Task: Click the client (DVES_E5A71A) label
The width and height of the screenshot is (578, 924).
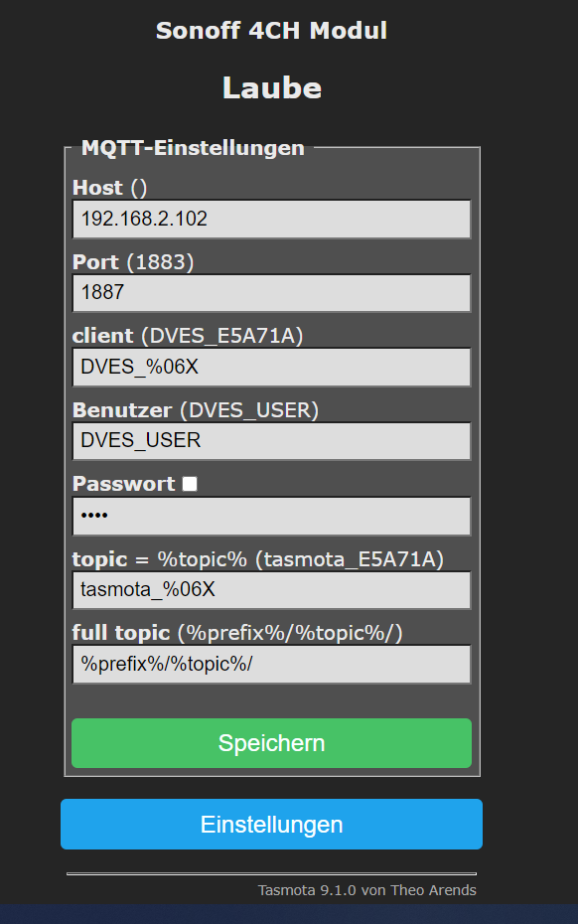Action: (188, 335)
